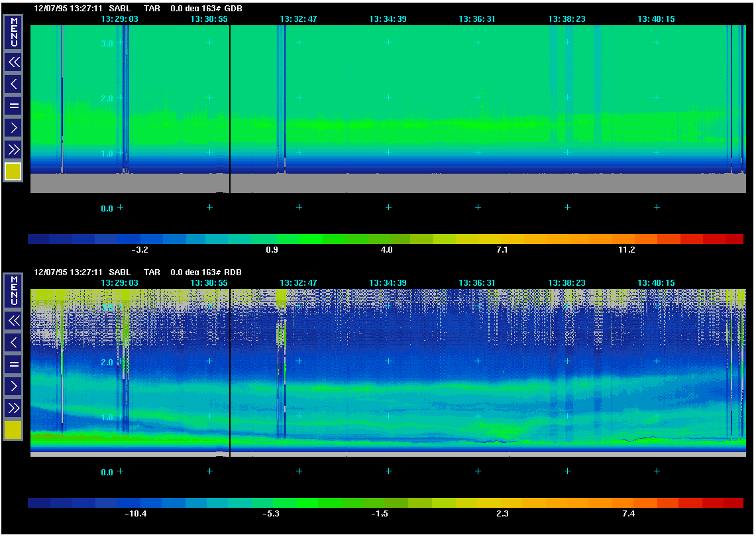Image resolution: width=756 pixels, height=537 pixels.
Task: Open the MENU button in the lower RDB panel
Action: point(13,290)
